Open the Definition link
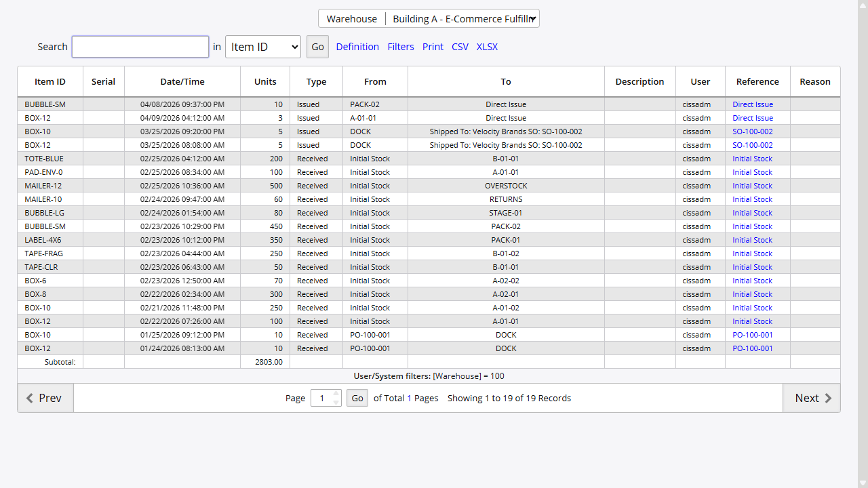868x488 pixels. coord(357,47)
